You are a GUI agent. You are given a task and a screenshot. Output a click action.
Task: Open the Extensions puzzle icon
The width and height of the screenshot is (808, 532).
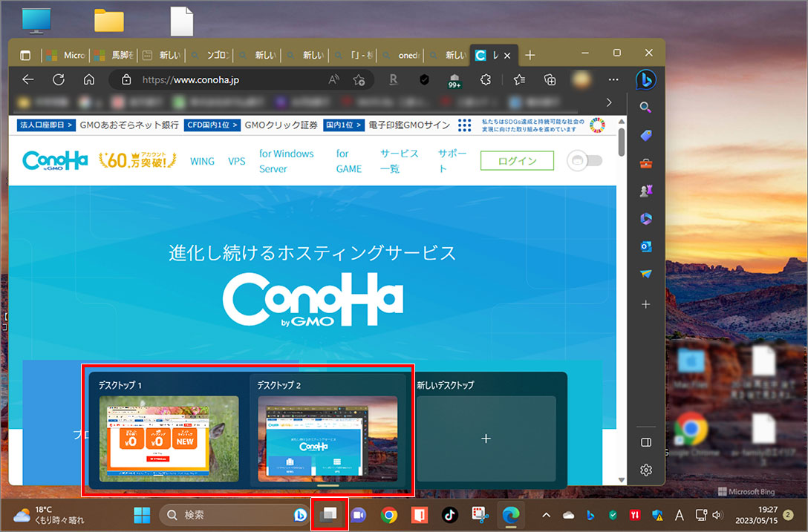[x=486, y=80]
